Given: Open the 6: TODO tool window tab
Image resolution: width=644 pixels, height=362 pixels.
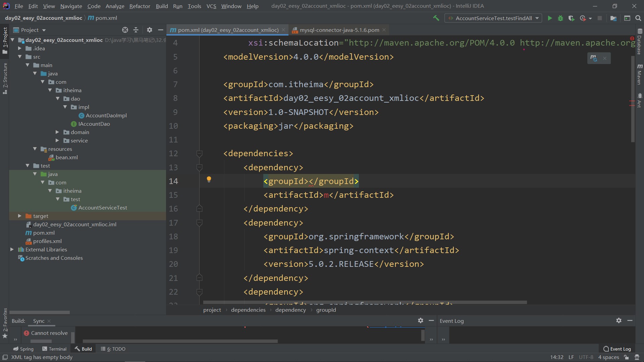Looking at the screenshot, I should 113,349.
